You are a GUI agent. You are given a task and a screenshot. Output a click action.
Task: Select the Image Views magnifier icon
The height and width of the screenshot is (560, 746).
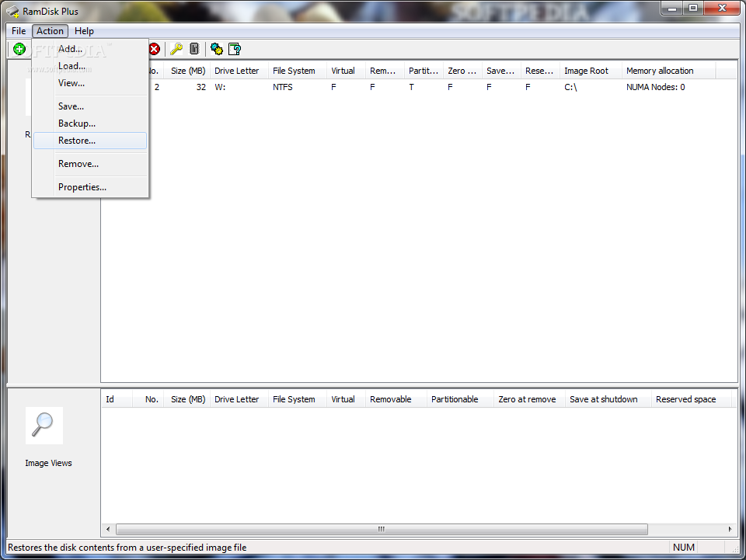(x=44, y=425)
